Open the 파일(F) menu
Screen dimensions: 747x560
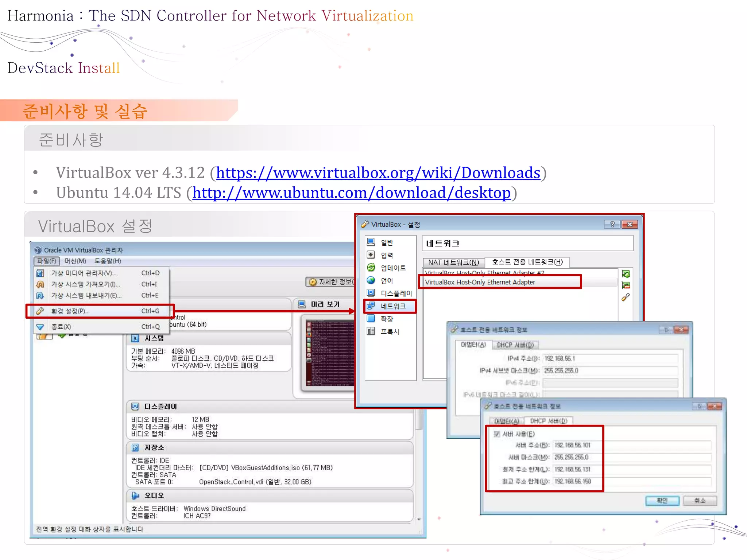pos(47,261)
